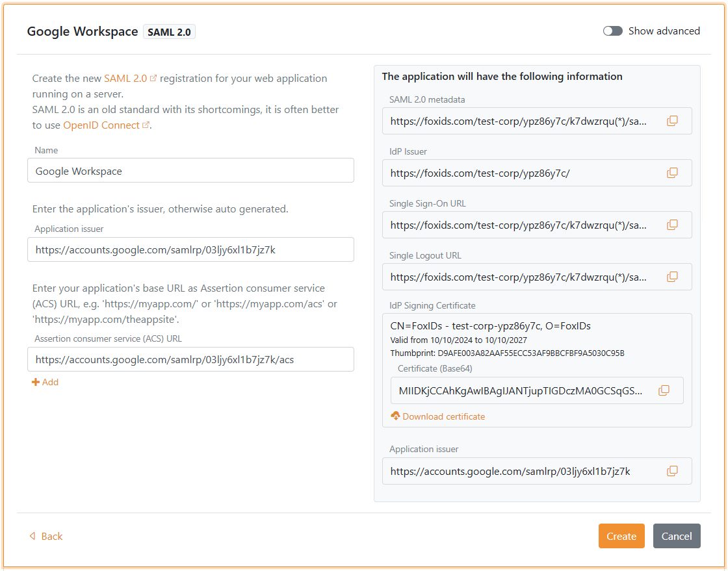Copy the Base64 certificate string

point(664,390)
